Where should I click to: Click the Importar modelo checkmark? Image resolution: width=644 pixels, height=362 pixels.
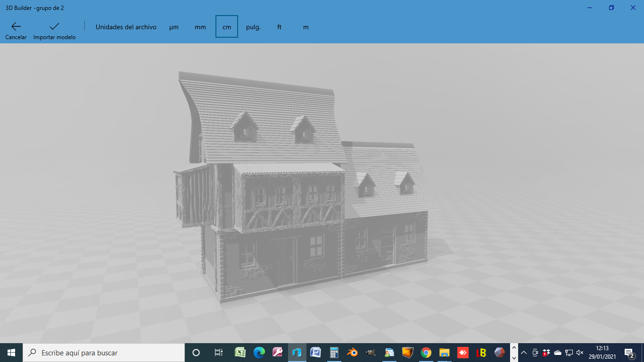point(54,26)
